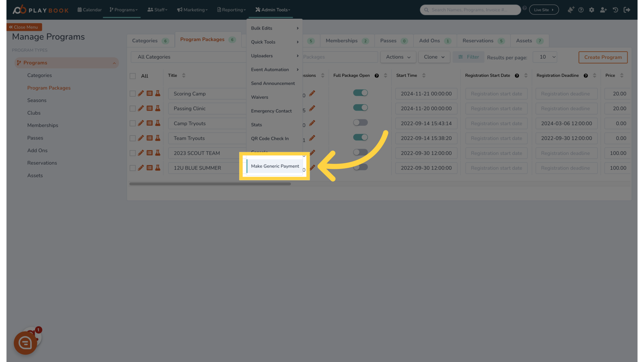Open Waivers from Admin Tools menu
644x362 pixels.
point(274,97)
